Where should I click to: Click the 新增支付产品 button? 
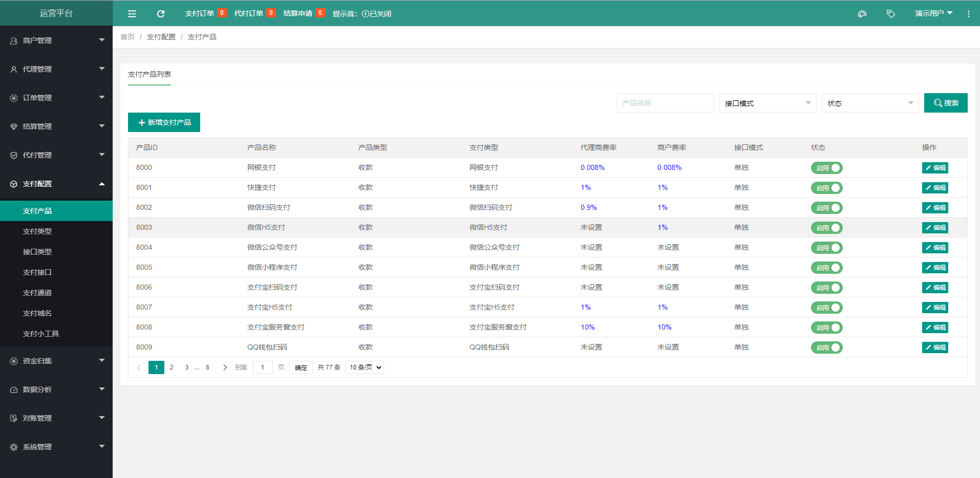[x=164, y=122]
